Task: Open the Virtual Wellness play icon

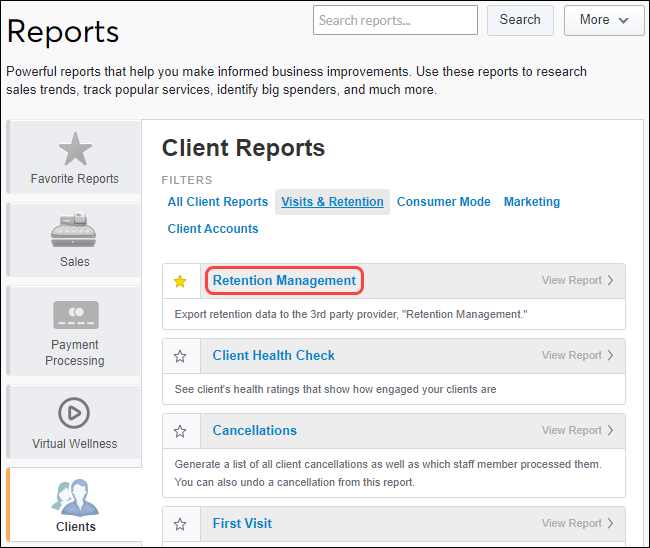Action: [74, 413]
